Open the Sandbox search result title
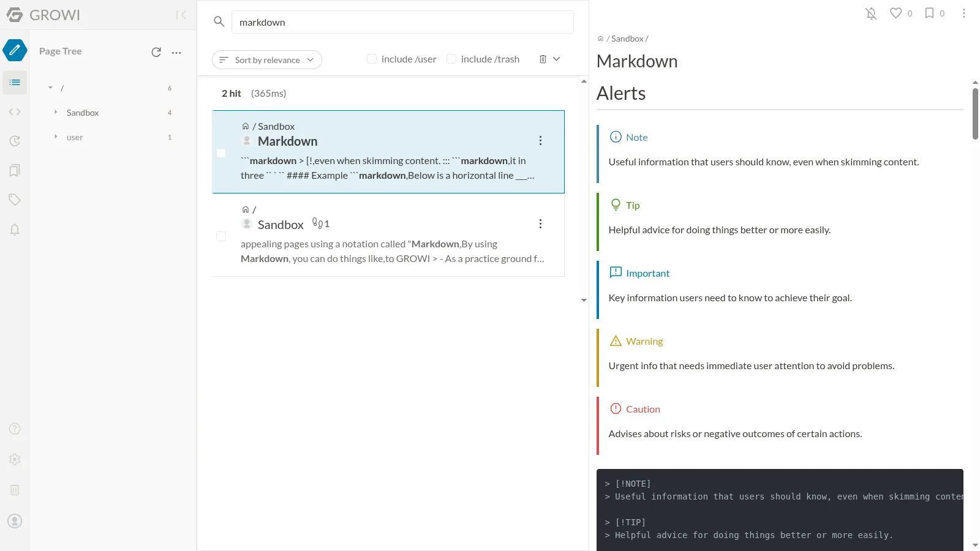The image size is (980, 551). pyautogui.click(x=281, y=225)
